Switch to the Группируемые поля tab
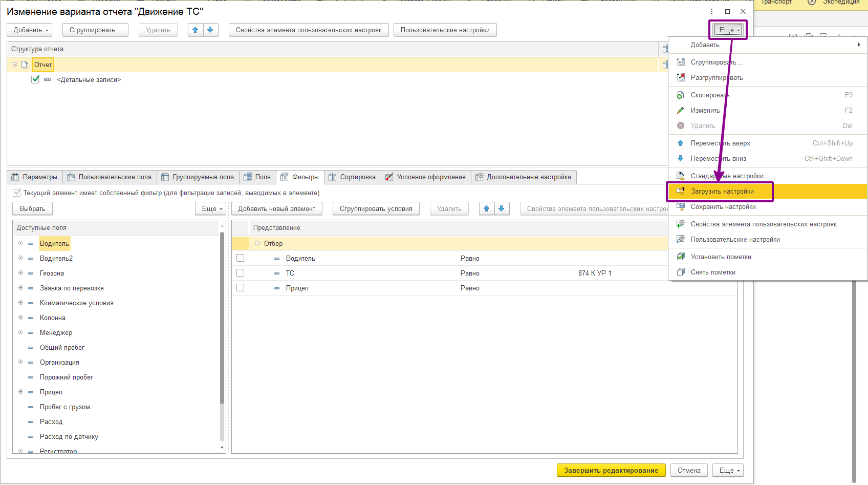This screenshot has width=868, height=485. 198,177
